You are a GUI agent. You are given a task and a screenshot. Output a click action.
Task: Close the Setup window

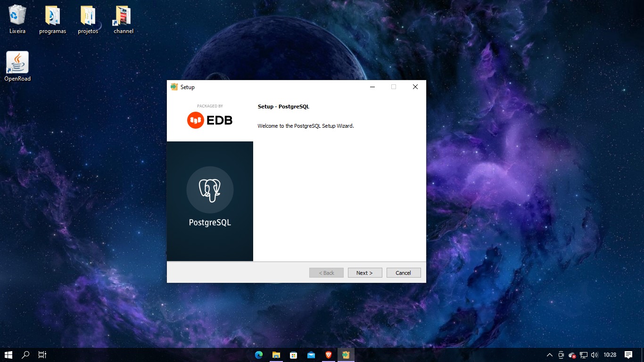point(415,87)
